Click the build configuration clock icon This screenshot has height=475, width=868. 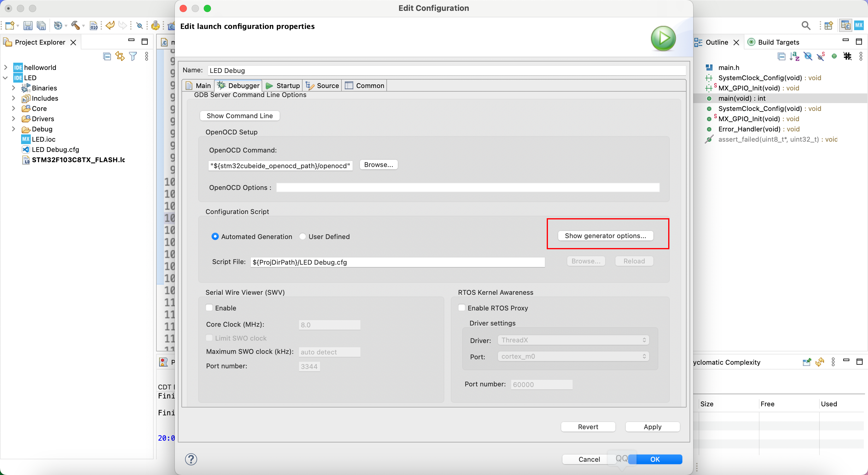click(x=58, y=25)
